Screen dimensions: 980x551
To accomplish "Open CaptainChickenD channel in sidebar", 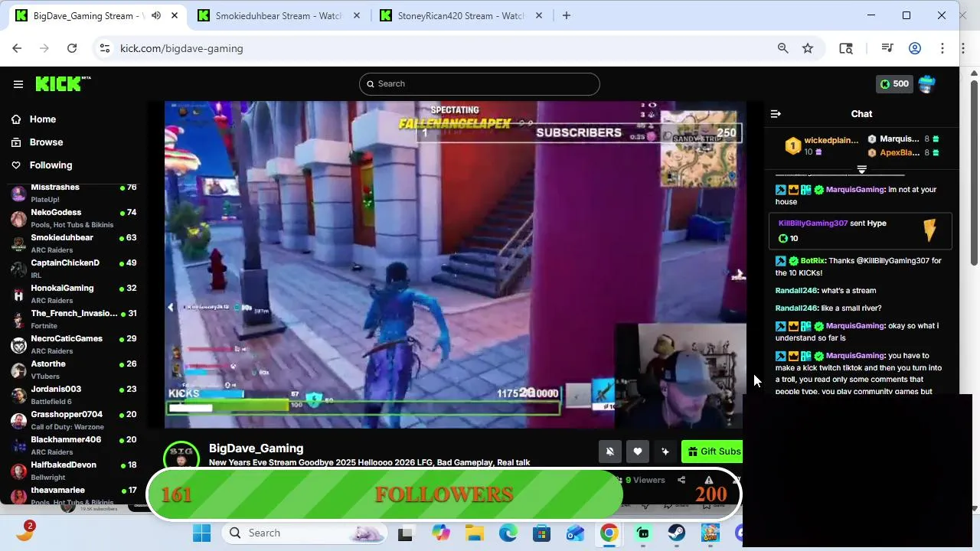I will (73, 269).
